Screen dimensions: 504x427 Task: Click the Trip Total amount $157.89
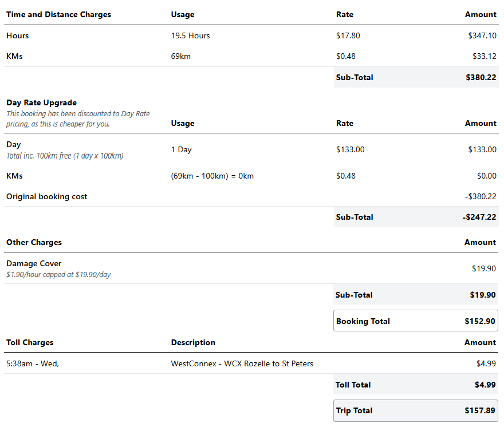pyautogui.click(x=481, y=410)
